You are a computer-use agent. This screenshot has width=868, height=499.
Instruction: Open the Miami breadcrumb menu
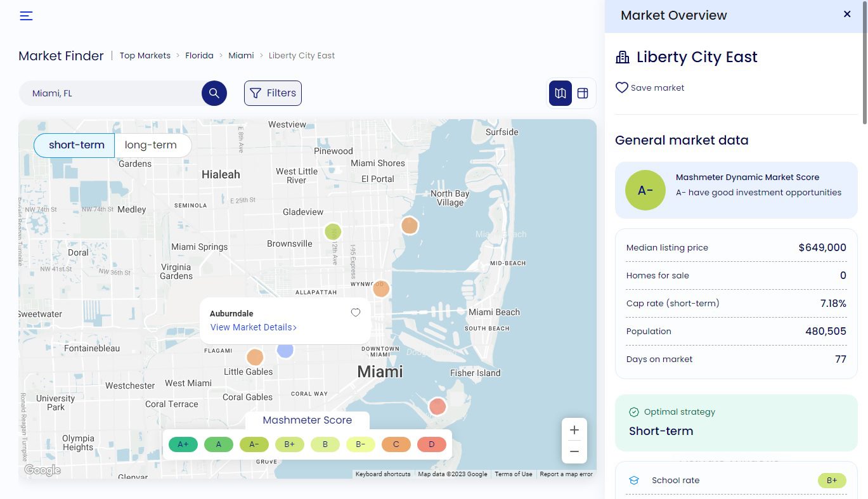241,55
